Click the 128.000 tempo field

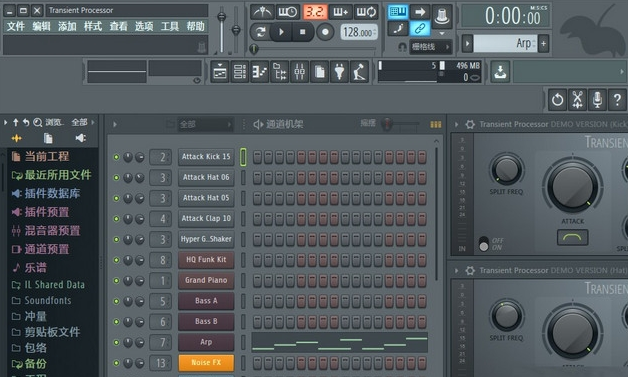(359, 32)
